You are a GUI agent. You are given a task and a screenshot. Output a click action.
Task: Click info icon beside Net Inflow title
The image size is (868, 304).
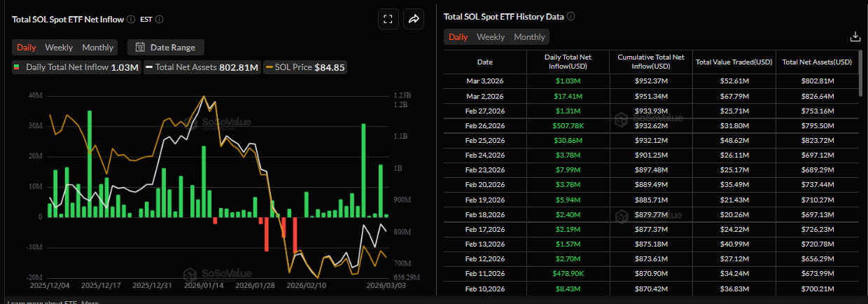coord(131,20)
